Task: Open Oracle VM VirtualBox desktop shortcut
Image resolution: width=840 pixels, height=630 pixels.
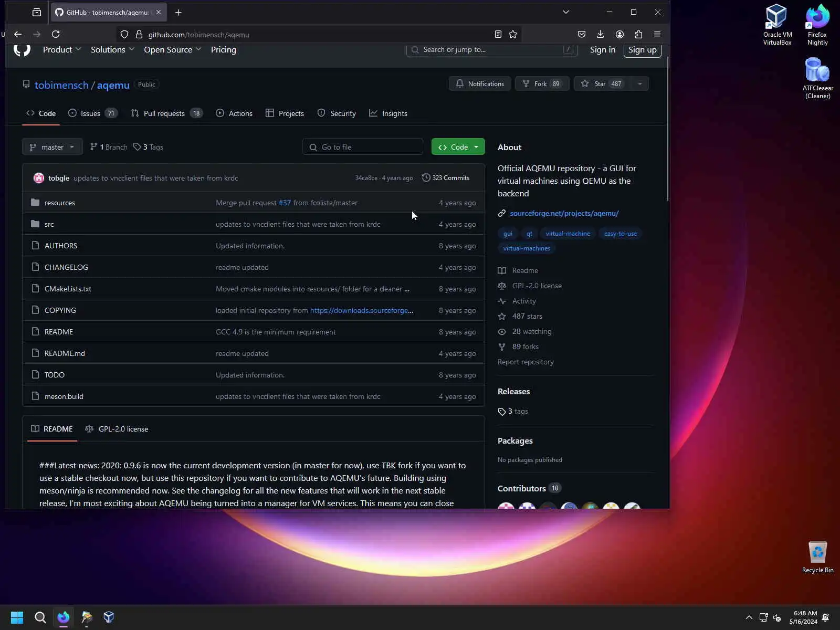Action: click(777, 25)
